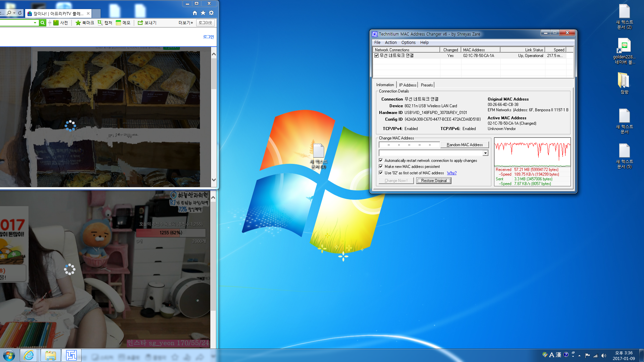This screenshot has width=644, height=362.
Task: Open the Action menu
Action: pyautogui.click(x=391, y=43)
